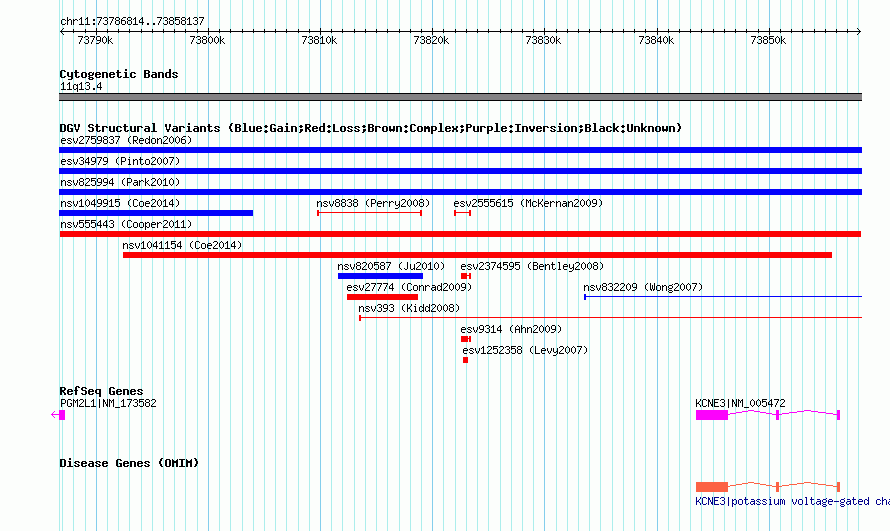The width and height of the screenshot is (890, 531).
Task: Open the 'KCNE3|potassium voltage-gated' OMIM link
Action: [792, 502]
